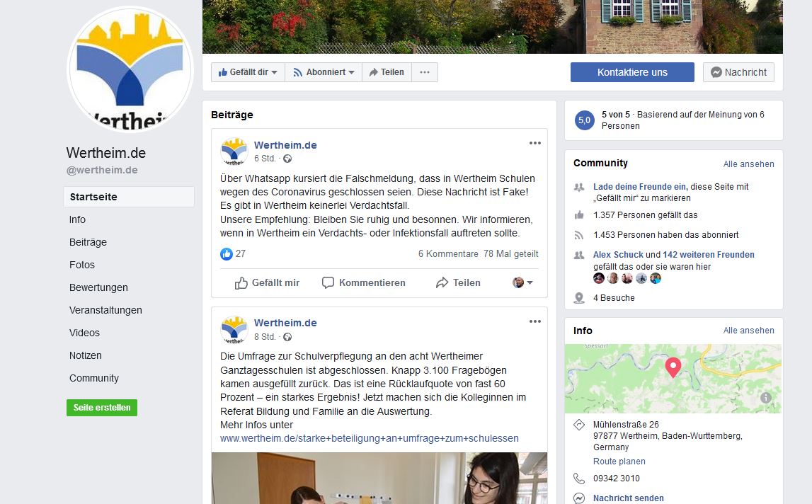
Task: Open post-as profile selector dropdown
Action: pyautogui.click(x=522, y=282)
